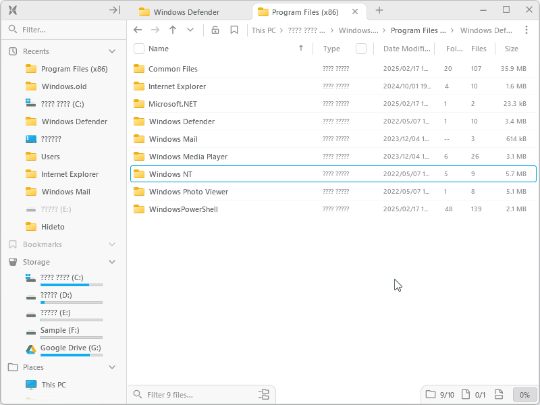
Task: Select the Microsoft.NET folder
Action: [x=333, y=104]
